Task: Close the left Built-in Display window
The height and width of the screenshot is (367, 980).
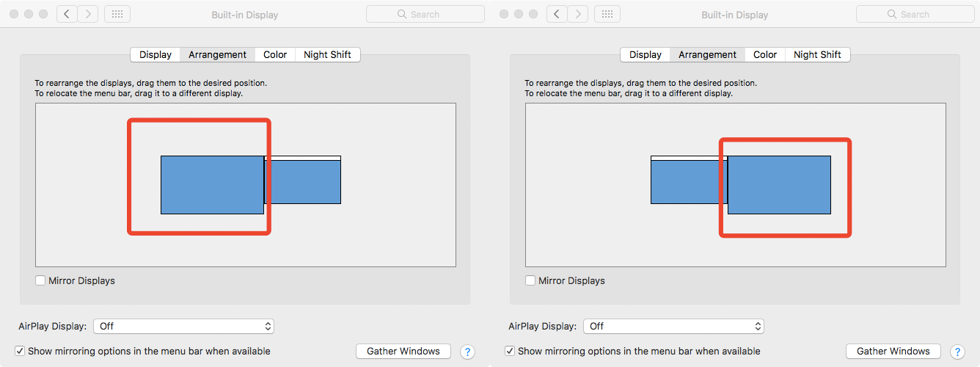Action: point(14,15)
